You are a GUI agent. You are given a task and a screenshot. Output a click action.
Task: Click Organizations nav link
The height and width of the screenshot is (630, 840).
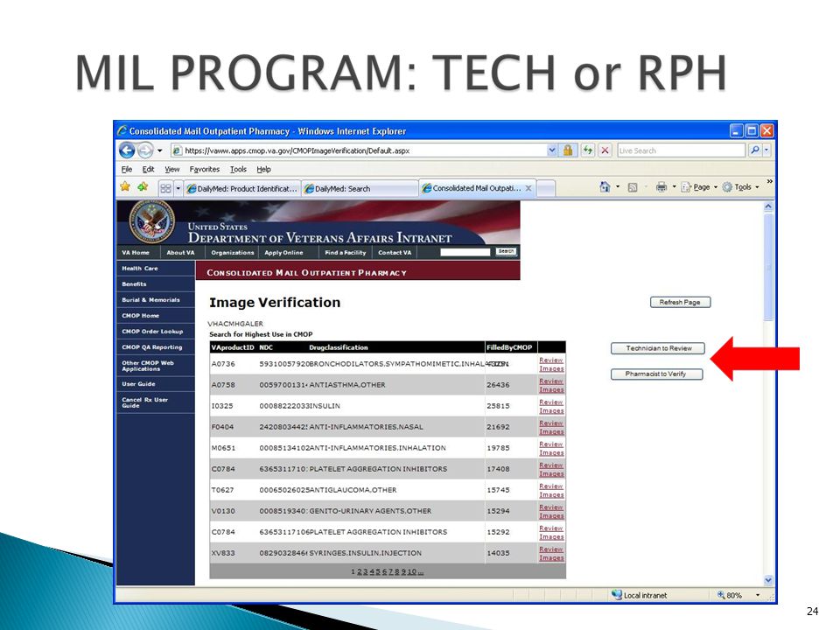[x=233, y=252]
